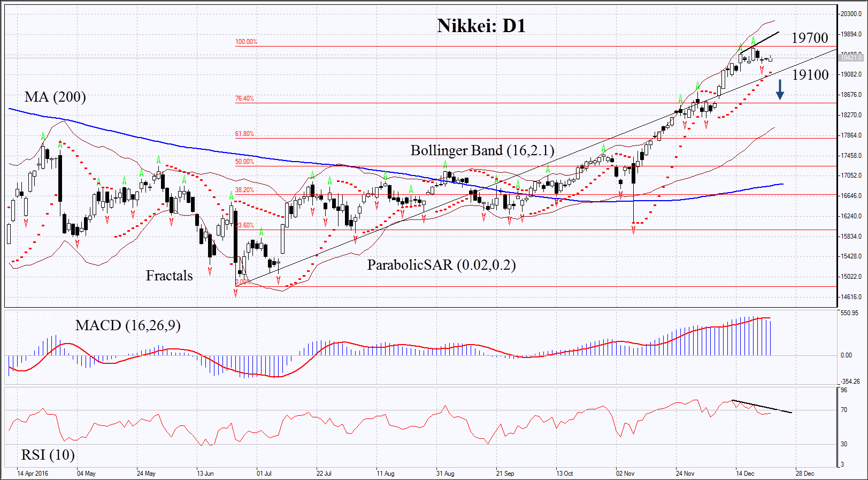Click the 16240.0 price axis value
868x480 pixels.
[851, 216]
